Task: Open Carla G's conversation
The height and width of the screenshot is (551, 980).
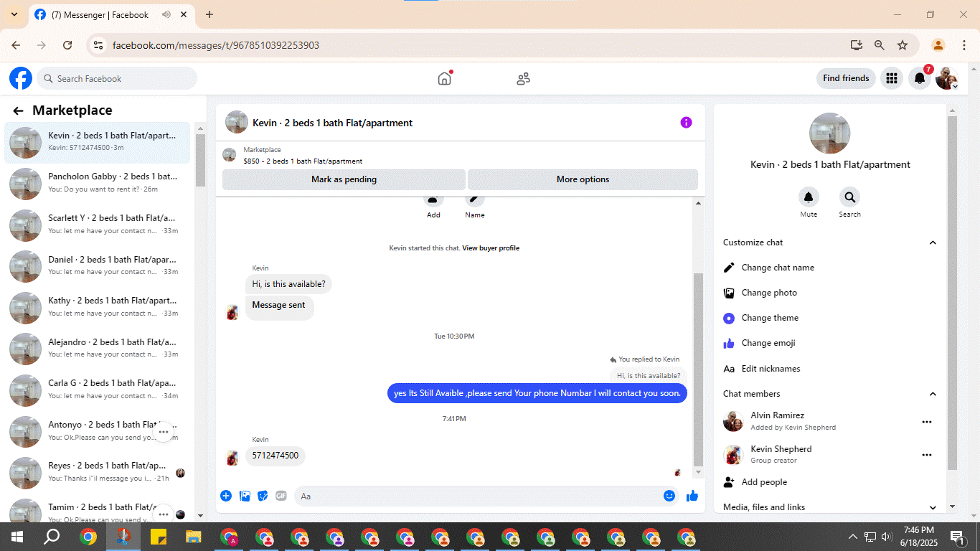Action: (x=98, y=390)
